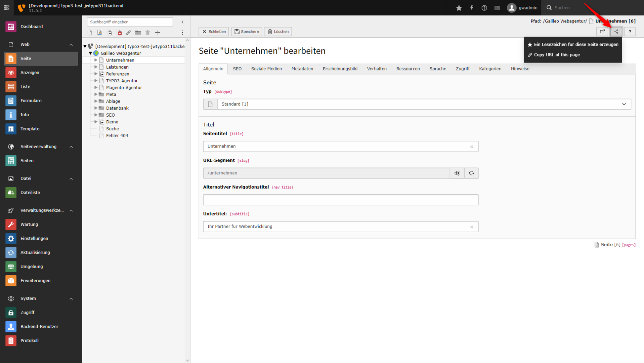Image resolution: width=644 pixels, height=363 pixels.
Task: Click the bookmarks star icon in top bar
Action: click(x=459, y=8)
